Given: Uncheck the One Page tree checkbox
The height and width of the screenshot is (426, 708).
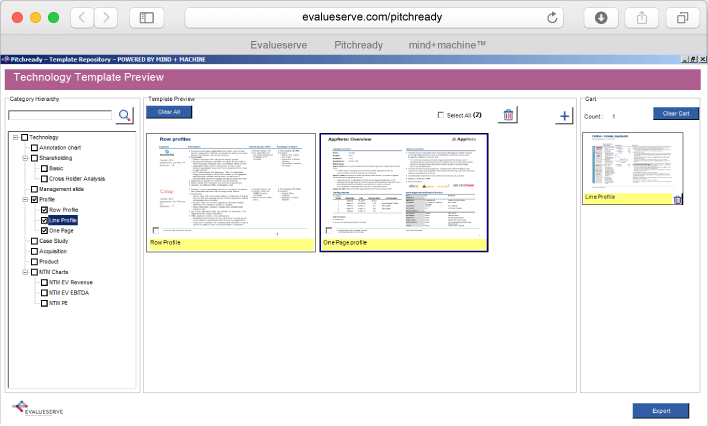Looking at the screenshot, I should point(44,231).
